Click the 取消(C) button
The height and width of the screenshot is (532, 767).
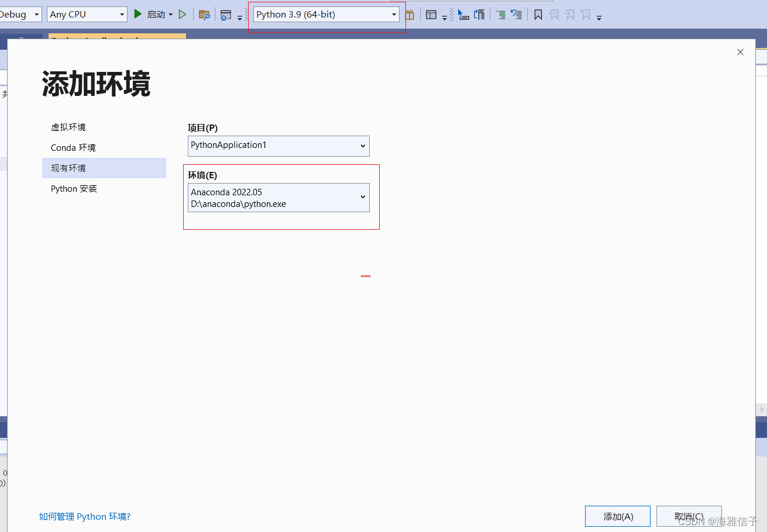[689, 516]
